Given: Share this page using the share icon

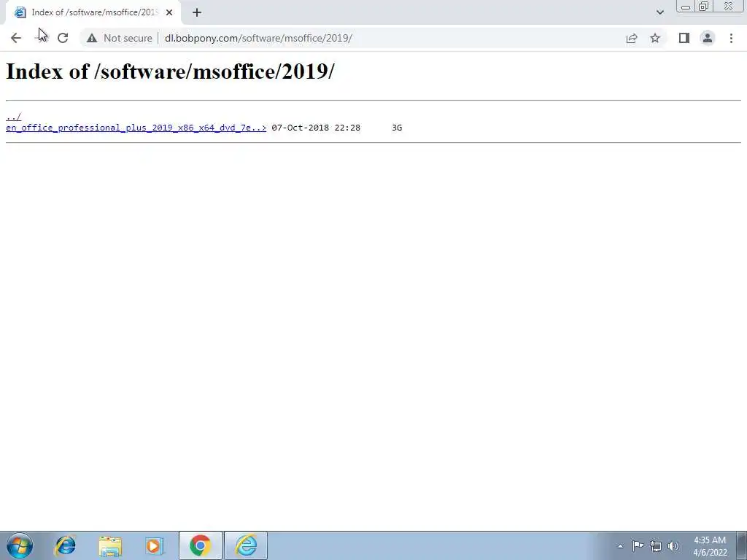Looking at the screenshot, I should tap(632, 38).
